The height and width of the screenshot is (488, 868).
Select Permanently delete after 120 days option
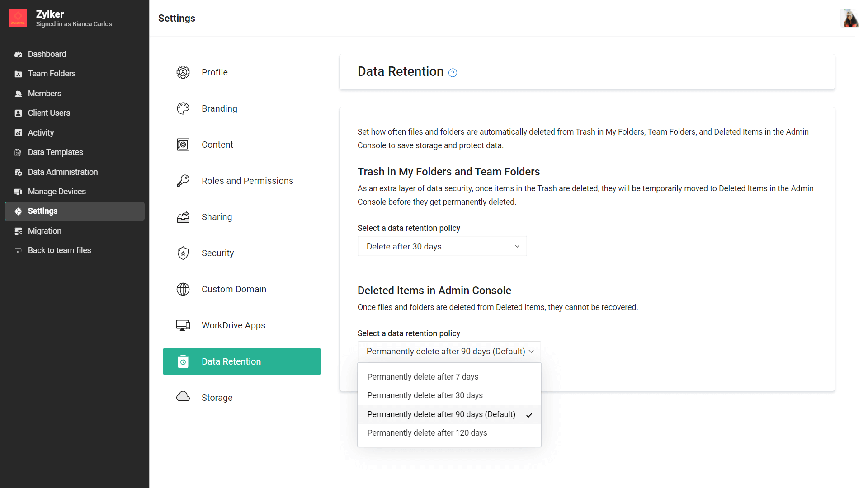pos(427,433)
